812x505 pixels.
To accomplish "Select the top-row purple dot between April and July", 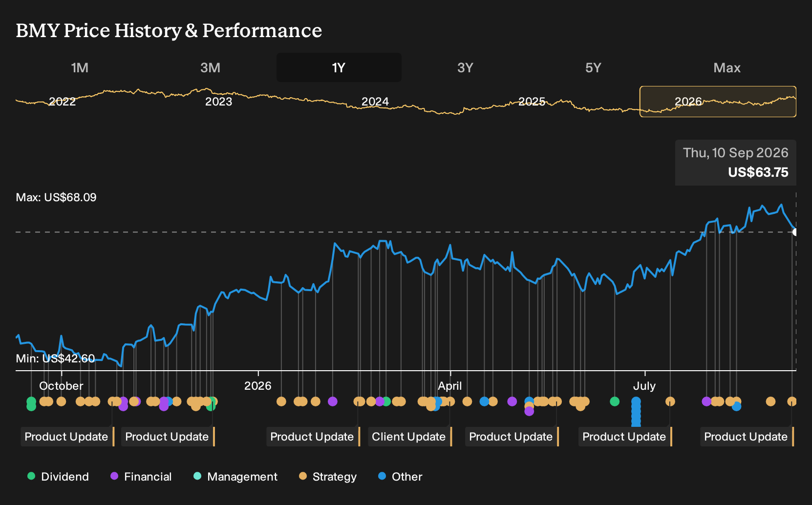I will (512, 401).
